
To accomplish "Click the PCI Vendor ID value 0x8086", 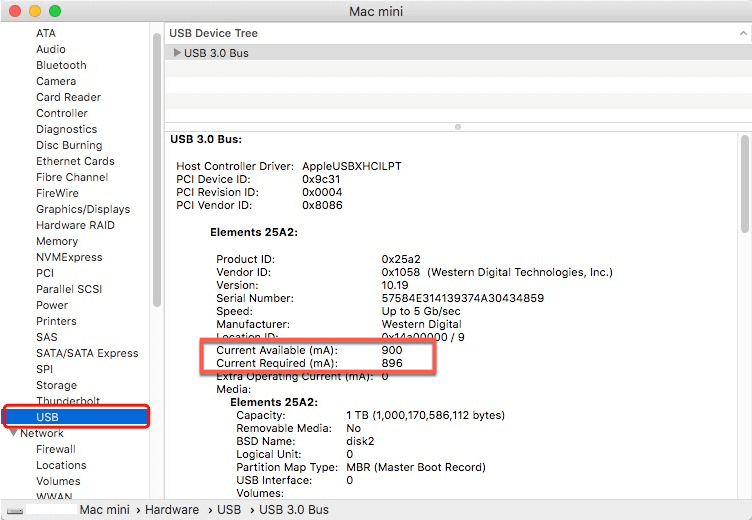I will tap(322, 205).
